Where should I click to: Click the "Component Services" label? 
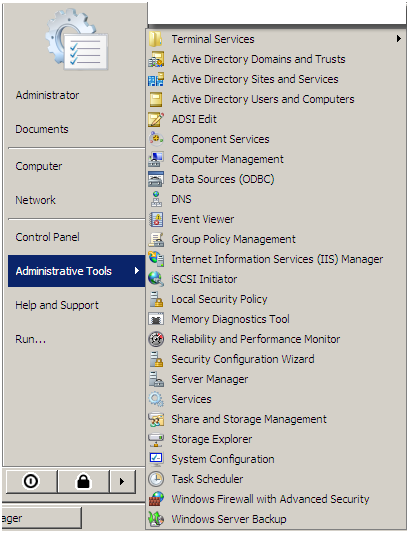(x=220, y=139)
